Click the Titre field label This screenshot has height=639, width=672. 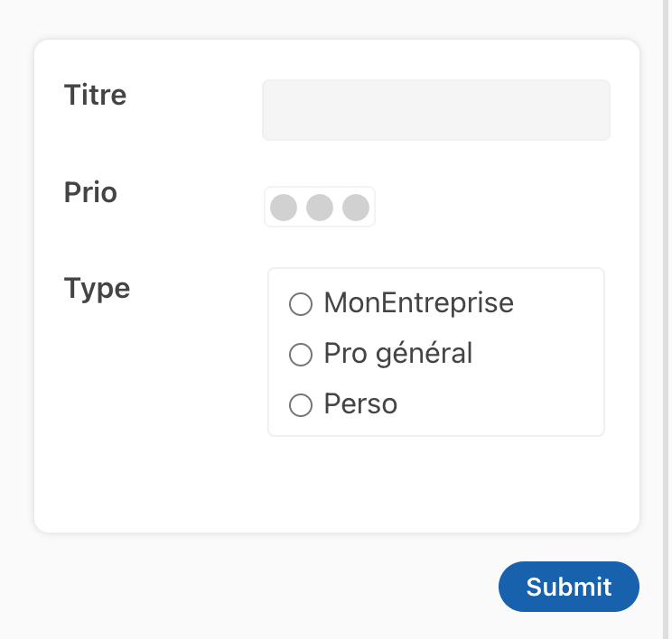point(95,94)
